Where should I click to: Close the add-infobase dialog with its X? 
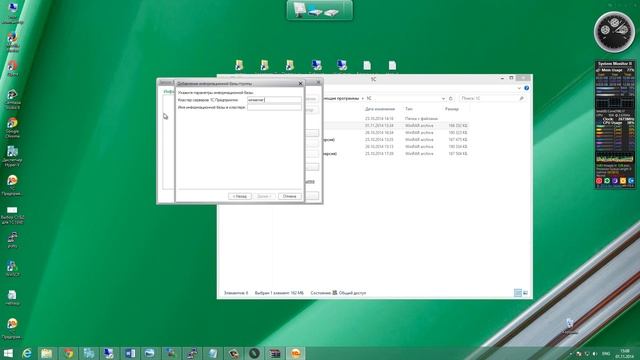pos(300,83)
